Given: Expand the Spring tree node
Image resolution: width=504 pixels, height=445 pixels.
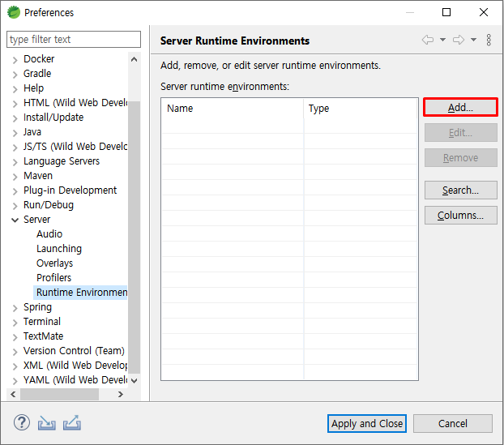Looking at the screenshot, I should coord(15,308).
